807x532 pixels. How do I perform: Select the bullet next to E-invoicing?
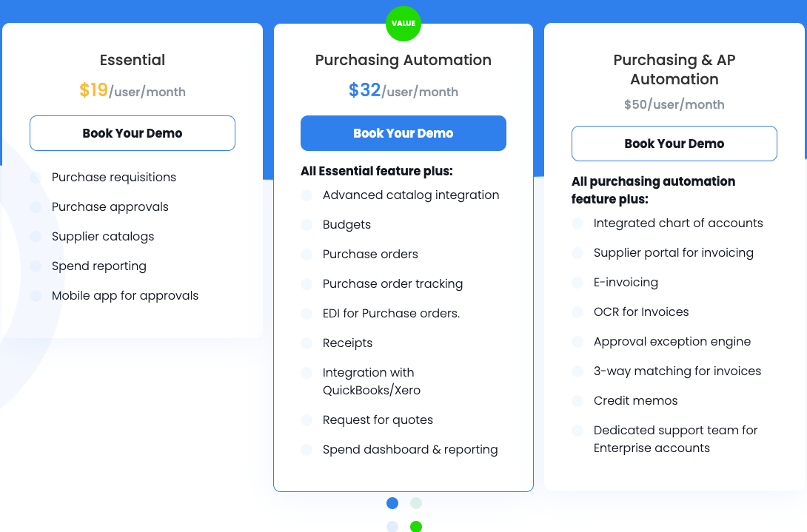[x=577, y=283]
